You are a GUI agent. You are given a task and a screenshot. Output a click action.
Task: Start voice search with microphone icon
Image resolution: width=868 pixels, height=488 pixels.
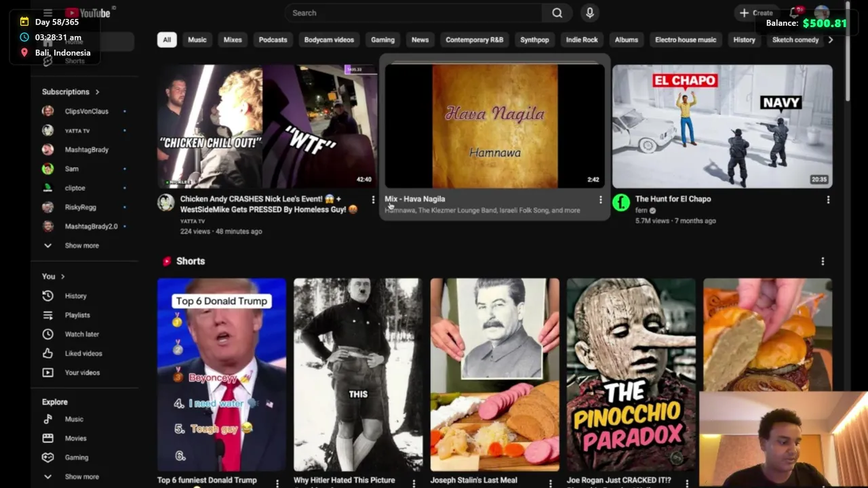589,13
